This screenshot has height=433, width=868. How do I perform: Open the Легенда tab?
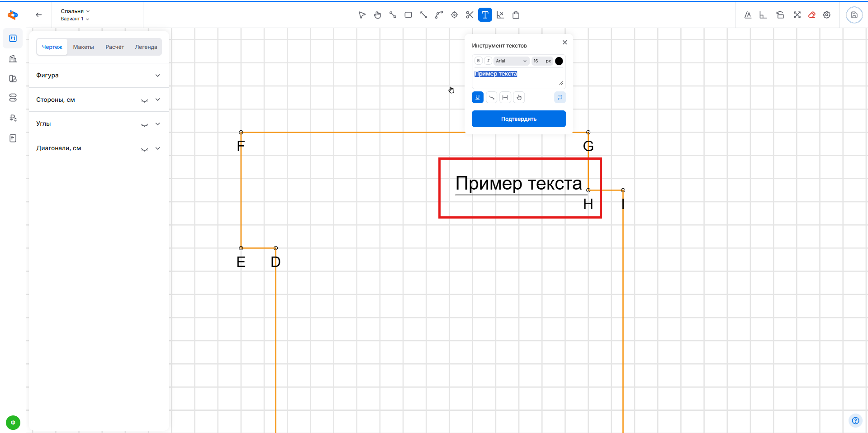tap(146, 47)
